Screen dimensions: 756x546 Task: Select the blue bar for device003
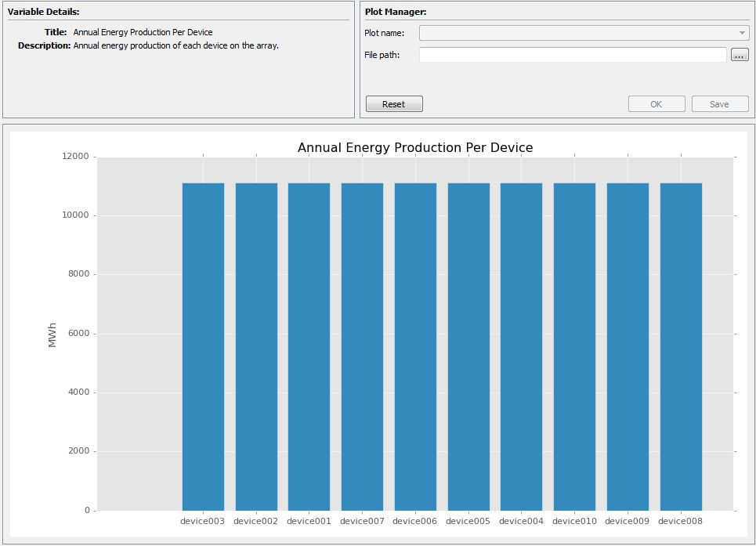pos(203,346)
